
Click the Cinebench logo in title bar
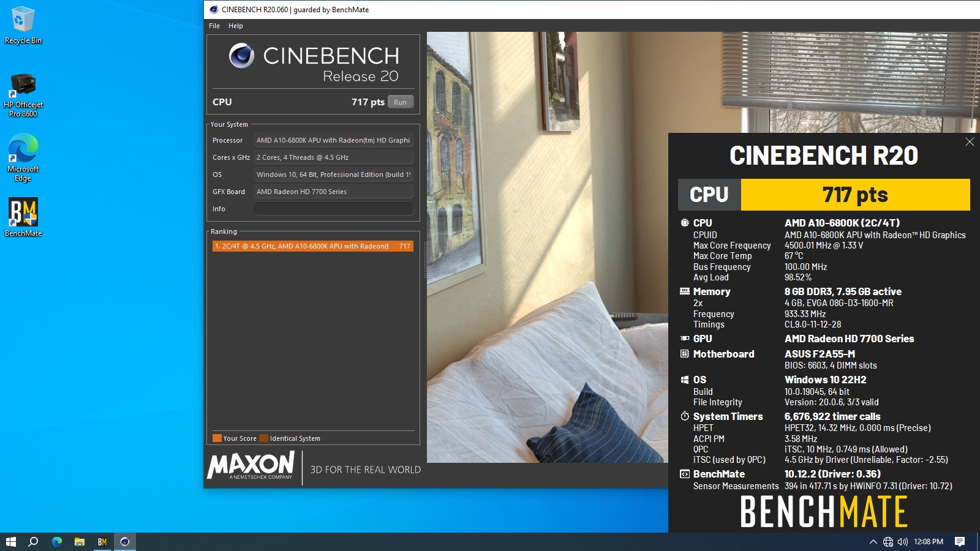(213, 10)
